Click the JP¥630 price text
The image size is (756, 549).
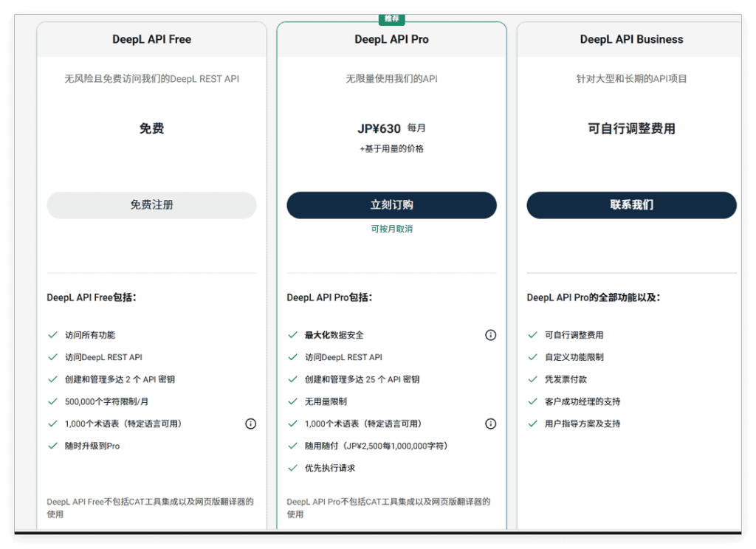tap(379, 128)
